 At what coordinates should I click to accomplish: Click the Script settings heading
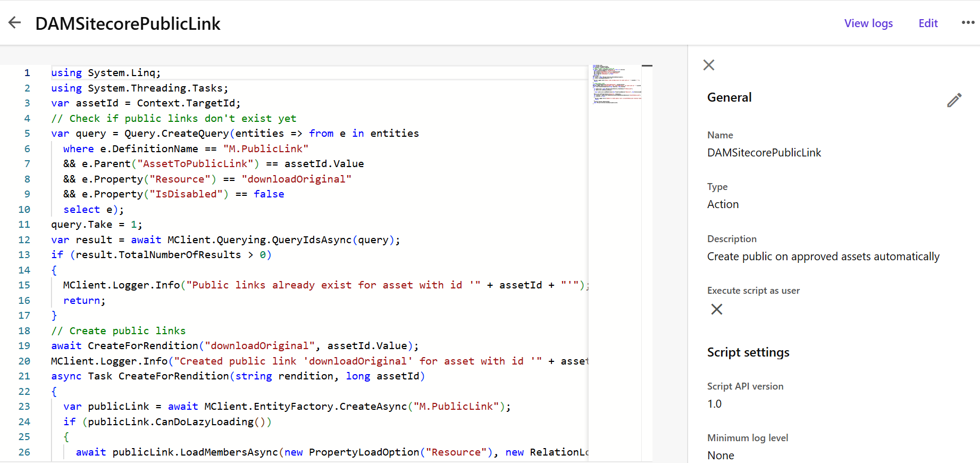point(748,352)
